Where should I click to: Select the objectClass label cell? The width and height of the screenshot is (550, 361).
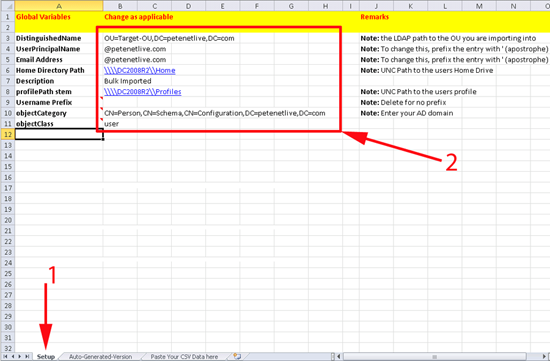coord(59,124)
